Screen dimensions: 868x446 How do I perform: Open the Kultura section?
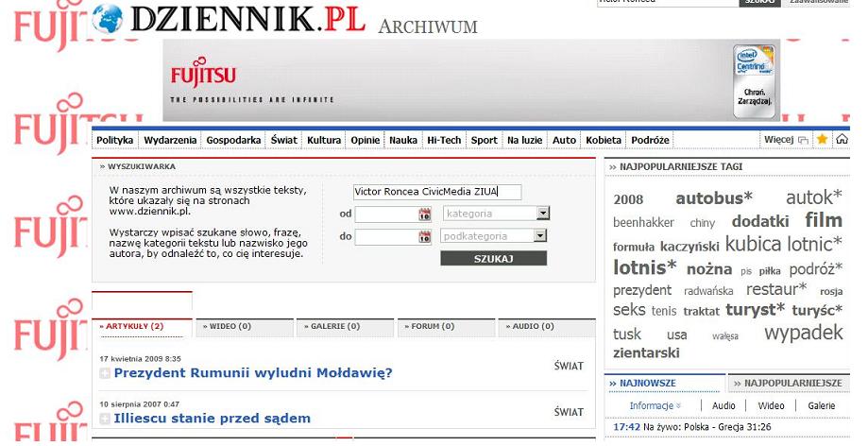pos(324,140)
